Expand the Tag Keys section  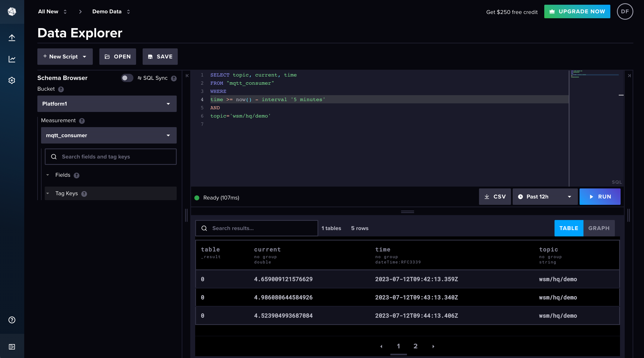[x=66, y=194]
